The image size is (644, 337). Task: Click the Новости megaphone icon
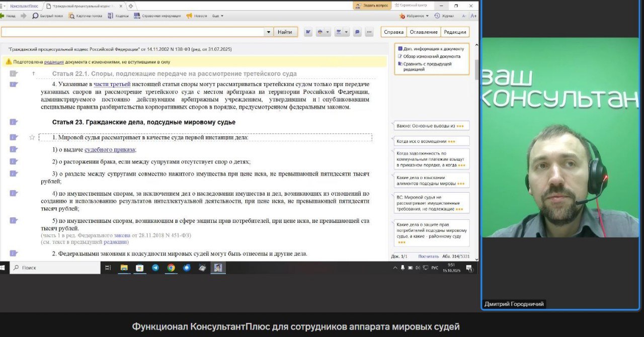click(190, 16)
